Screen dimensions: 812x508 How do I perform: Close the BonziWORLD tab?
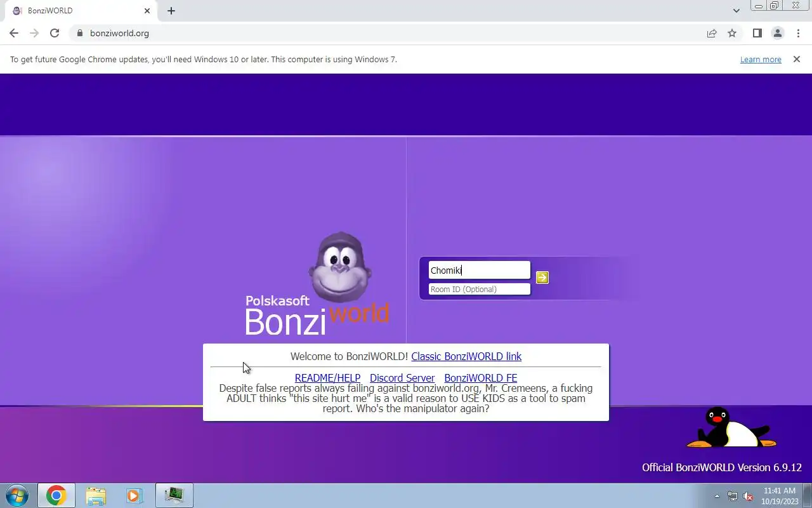[147, 11]
